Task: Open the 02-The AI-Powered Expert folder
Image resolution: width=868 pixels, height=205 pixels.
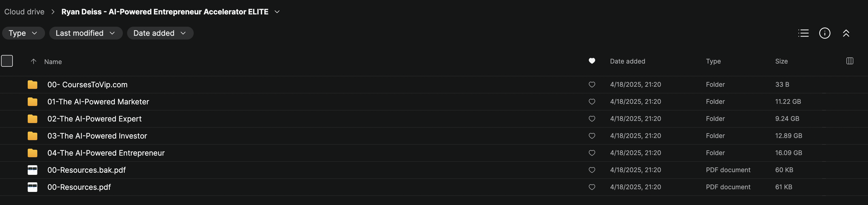Action: (x=94, y=119)
